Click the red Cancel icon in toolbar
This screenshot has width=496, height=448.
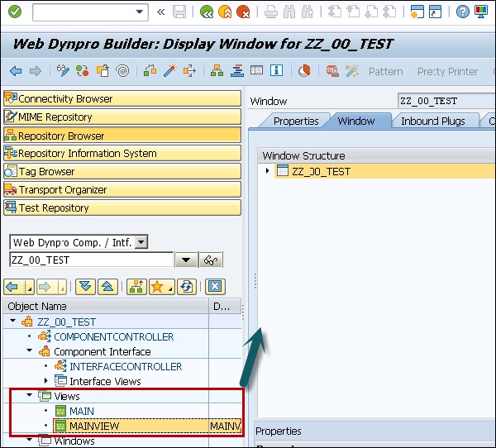tap(243, 12)
